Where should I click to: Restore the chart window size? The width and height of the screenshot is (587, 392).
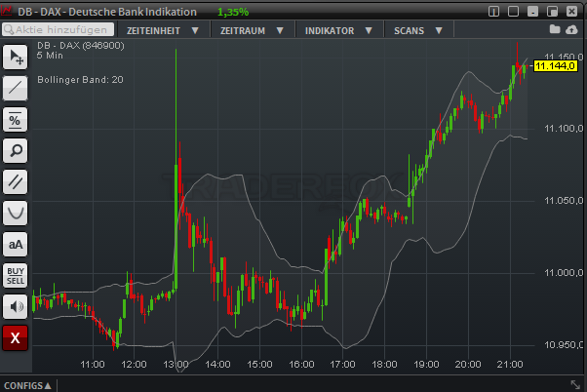552,12
